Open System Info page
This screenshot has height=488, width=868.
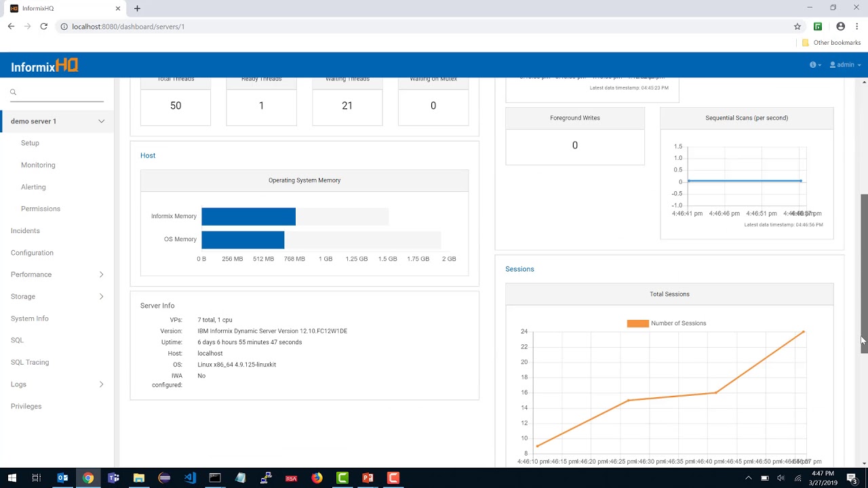[x=30, y=319]
